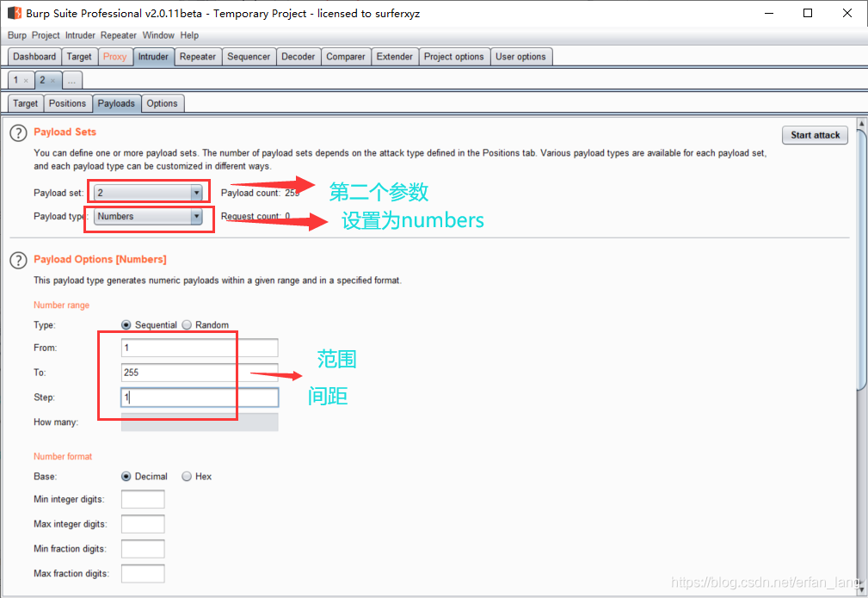Select Sequential number range type
Screen dimensions: 868x598
tap(126, 325)
